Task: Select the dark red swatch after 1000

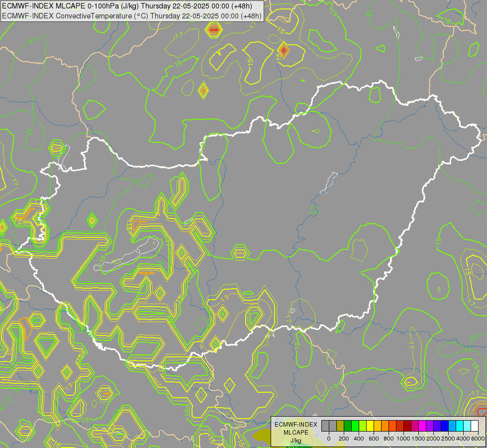Action: (407, 426)
